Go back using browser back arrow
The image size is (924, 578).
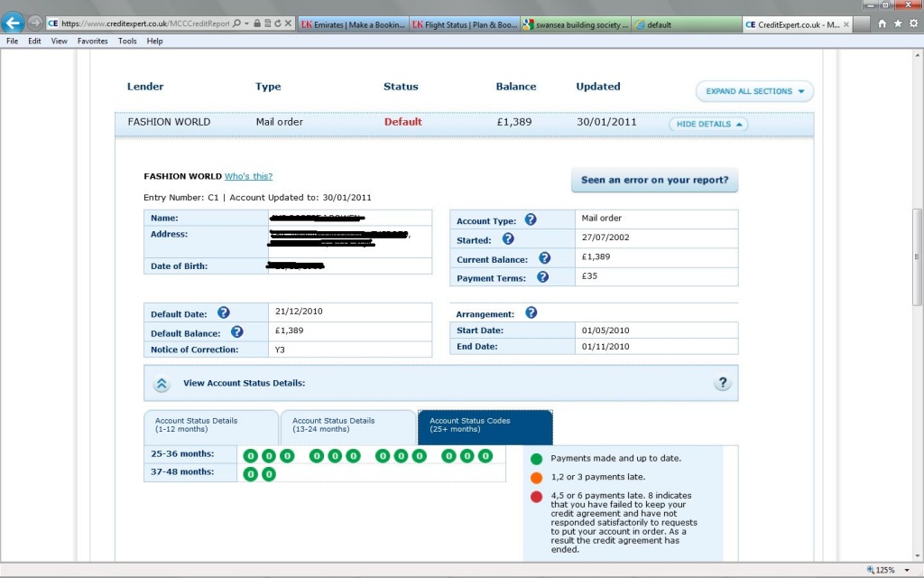pyautogui.click(x=14, y=23)
